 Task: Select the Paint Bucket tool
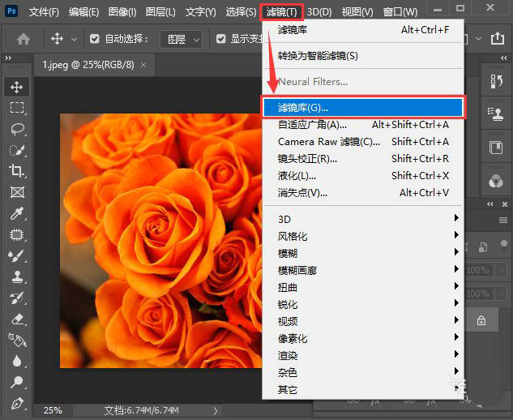tap(17, 341)
